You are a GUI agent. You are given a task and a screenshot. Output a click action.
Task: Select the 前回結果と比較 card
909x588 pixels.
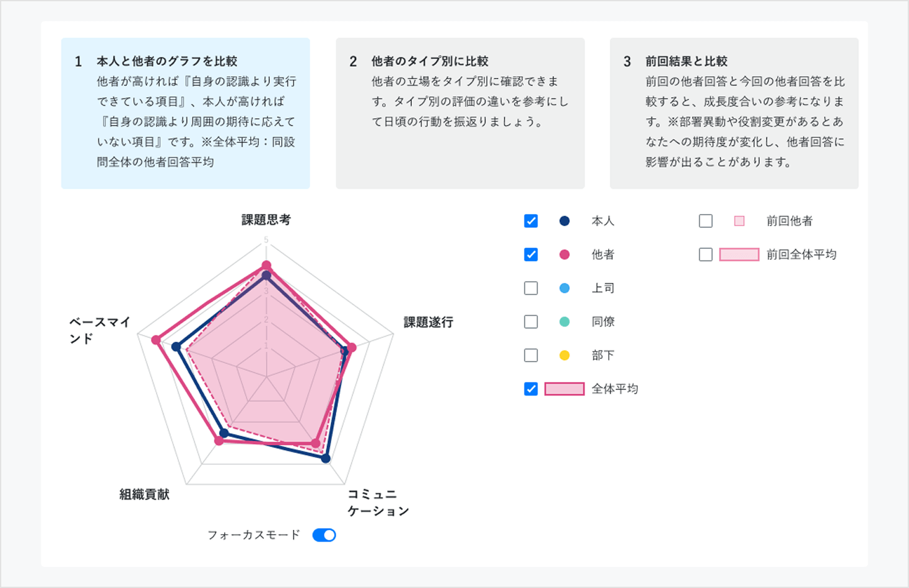click(x=734, y=113)
